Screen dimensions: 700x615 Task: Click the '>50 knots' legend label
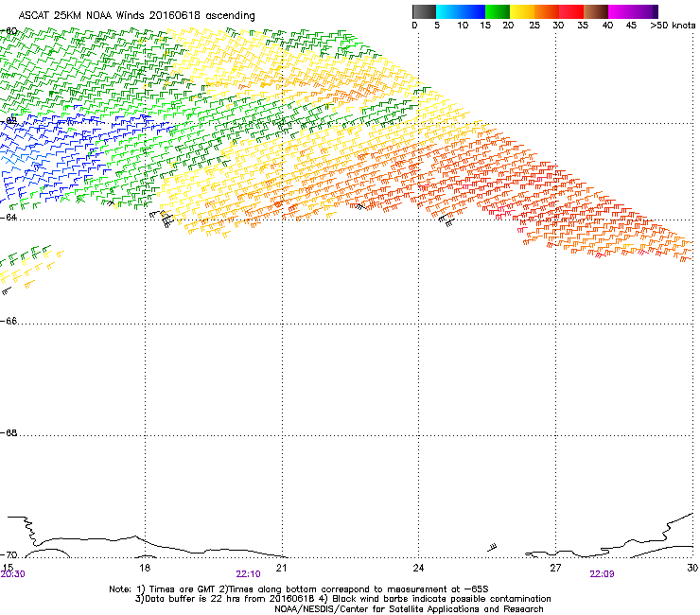point(673,26)
